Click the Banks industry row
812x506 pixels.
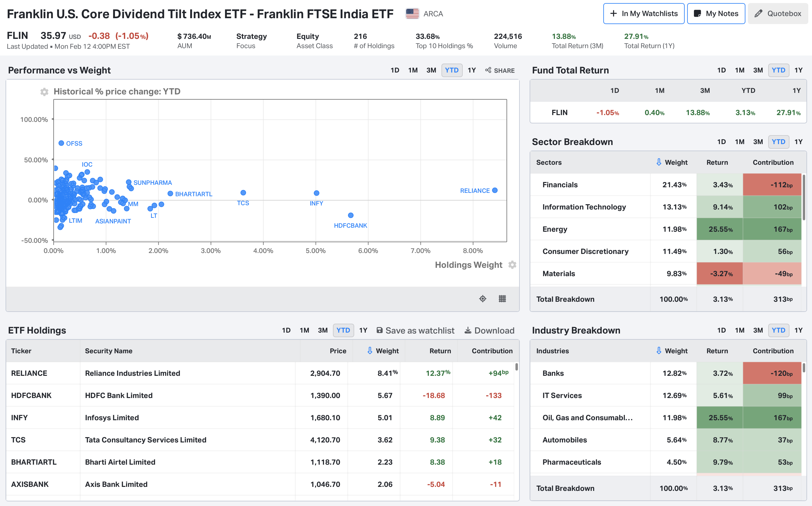[x=666, y=373]
